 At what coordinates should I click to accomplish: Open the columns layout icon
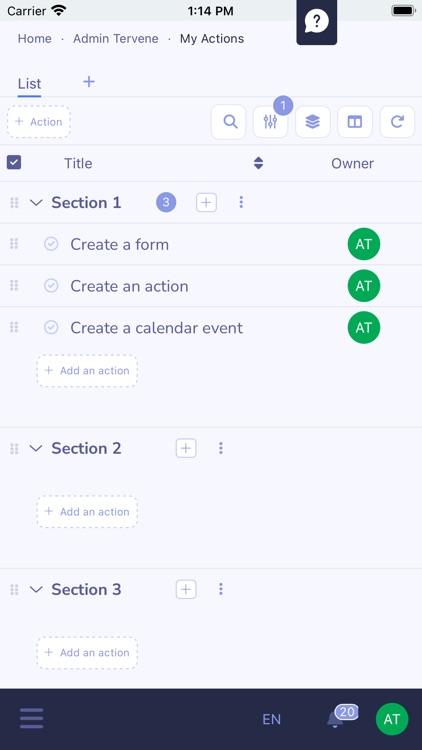click(355, 122)
